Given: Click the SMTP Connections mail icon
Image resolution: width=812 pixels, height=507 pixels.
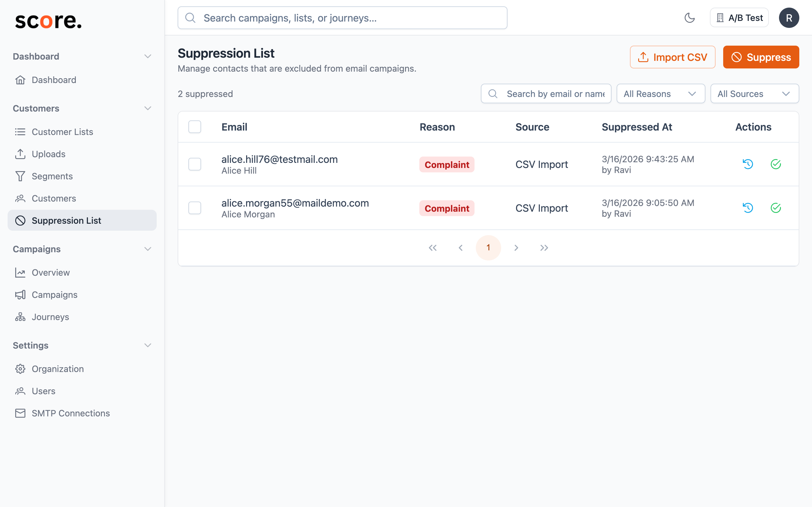Looking at the screenshot, I should pyautogui.click(x=21, y=413).
